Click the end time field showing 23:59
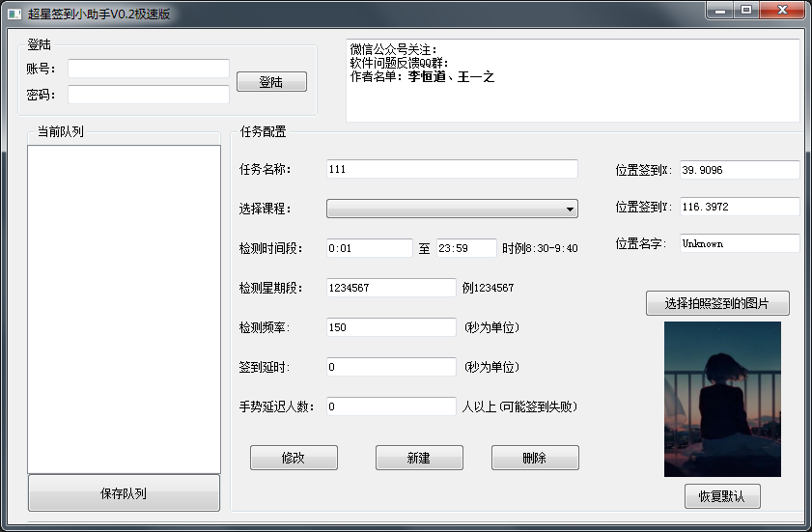The width and height of the screenshot is (812, 532). point(466,248)
